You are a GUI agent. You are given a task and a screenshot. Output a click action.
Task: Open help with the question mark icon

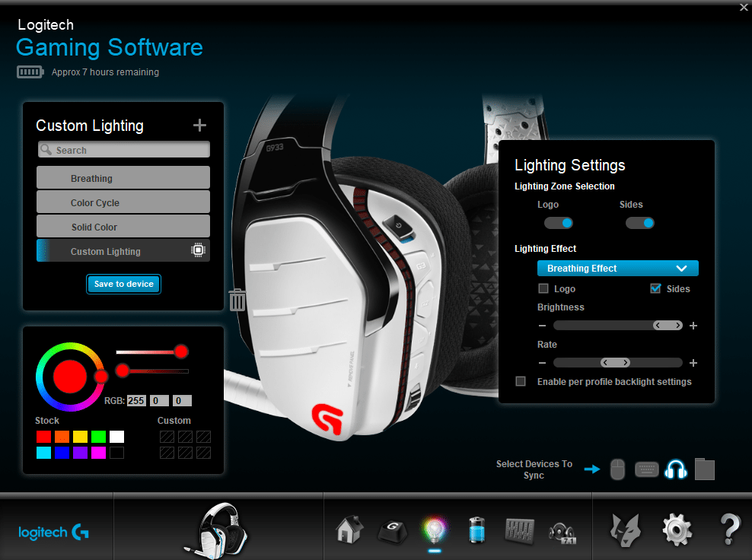[729, 529]
